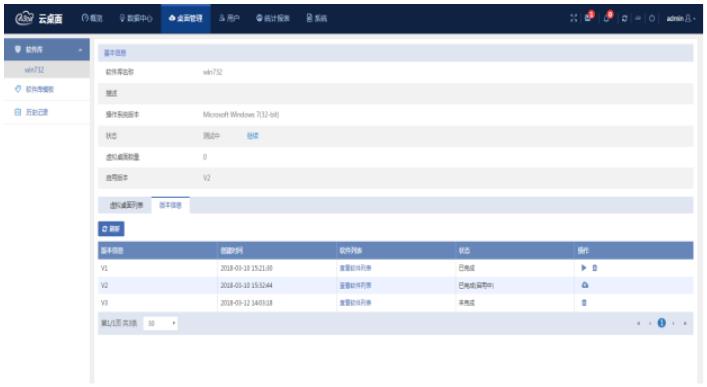Click the 历史记录 icon in sidebar

[18, 112]
